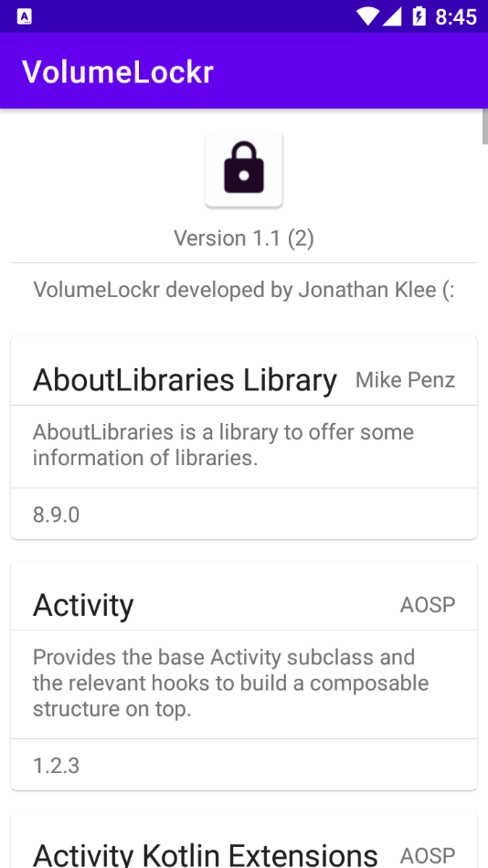Open the AboutLibraries library description text
The width and height of the screenshot is (488, 868).
223,445
